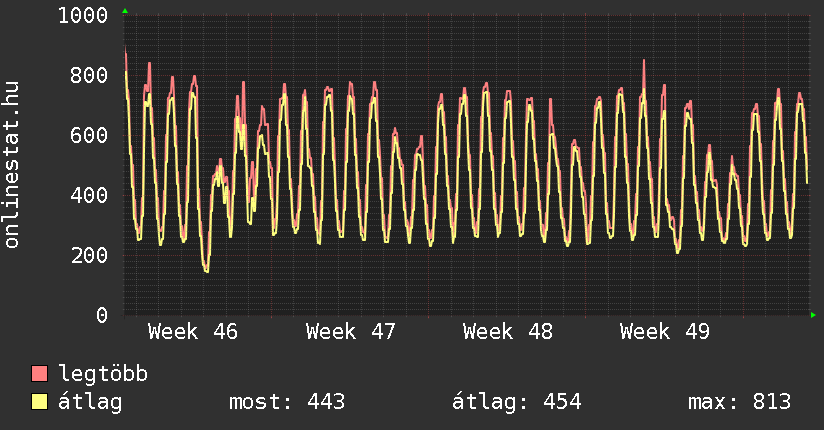The image size is (824, 430).
Task: Click the 0 y-axis tick label
Action: tap(102, 316)
